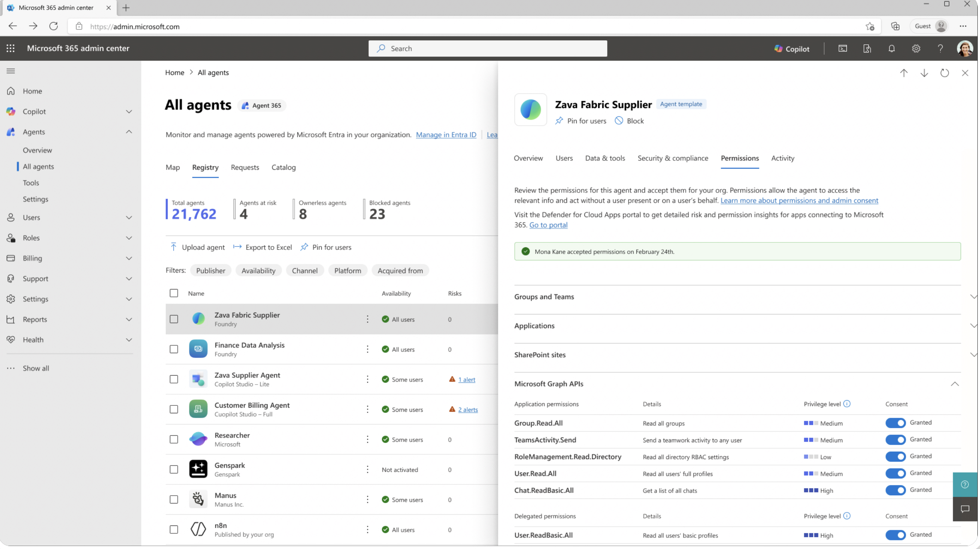Viewport: 980px width, 549px height.
Task: Open browser collections icon
Action: [x=895, y=26]
